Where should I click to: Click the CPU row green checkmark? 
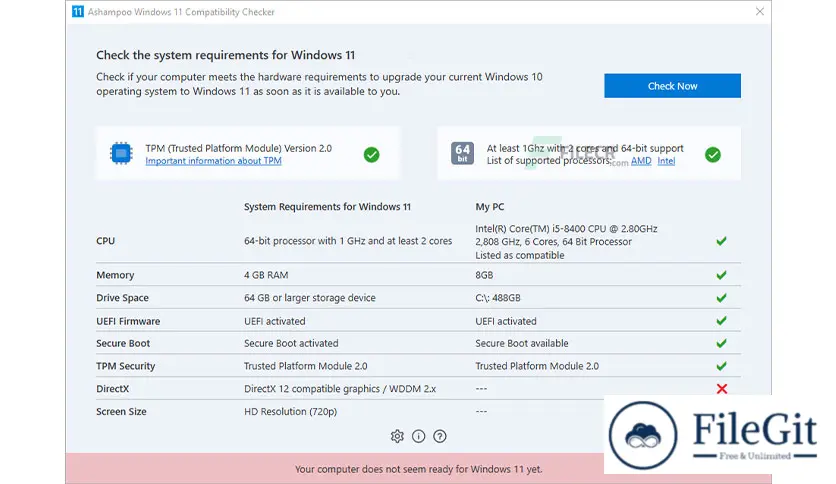(721, 241)
